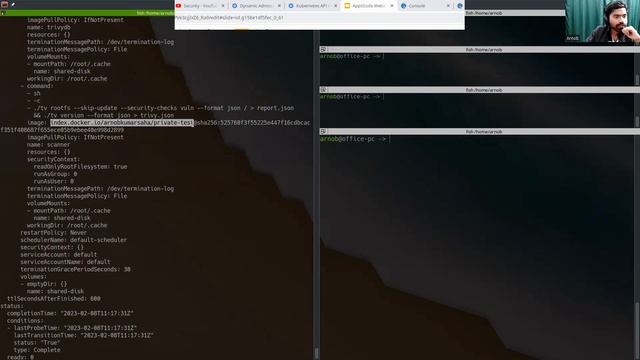Click the 'name: trivydb' line

(49, 27)
